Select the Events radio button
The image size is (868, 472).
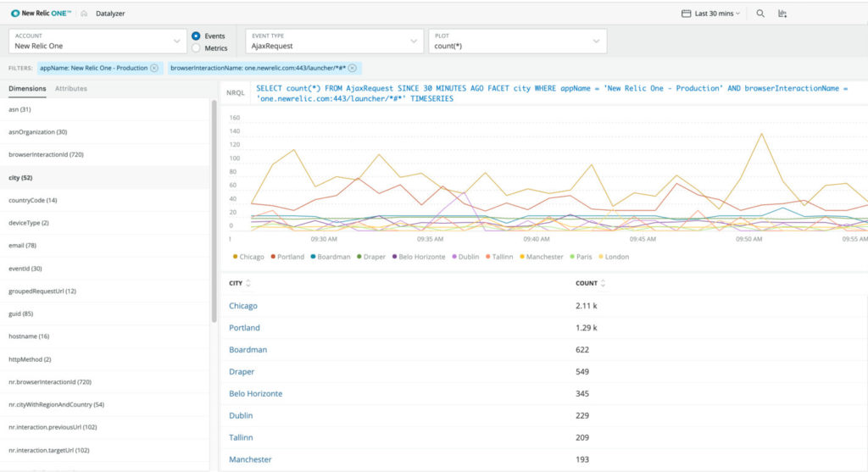pyautogui.click(x=196, y=36)
